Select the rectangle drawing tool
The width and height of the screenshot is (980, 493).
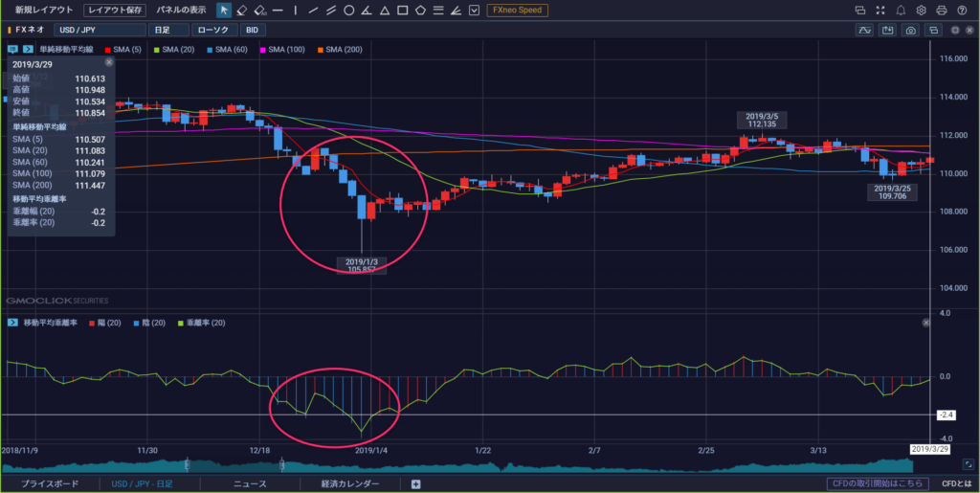[403, 10]
